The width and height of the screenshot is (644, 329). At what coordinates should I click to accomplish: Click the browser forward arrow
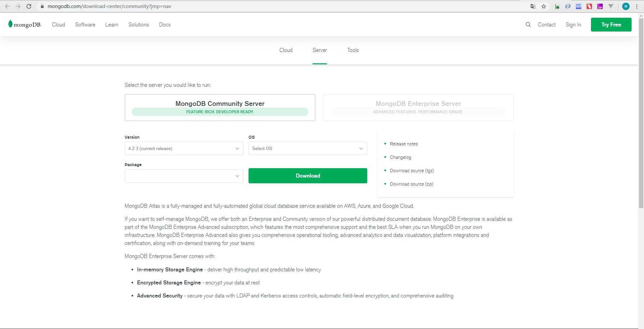tap(18, 6)
